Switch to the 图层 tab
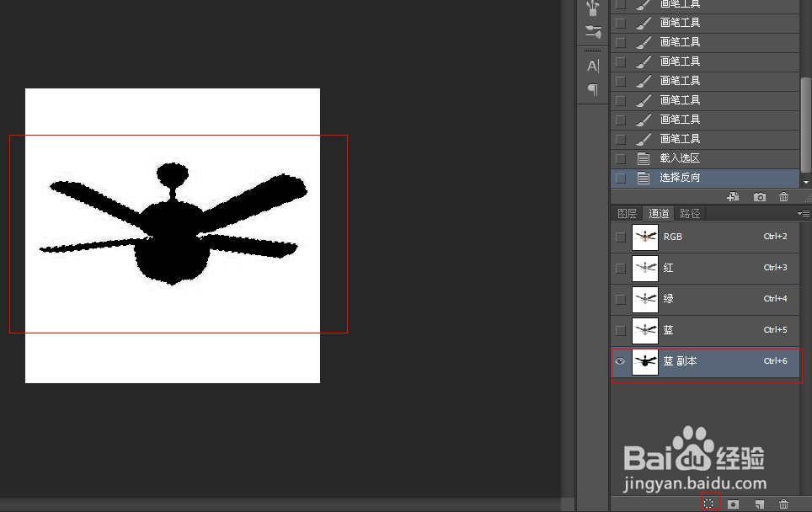The image size is (812, 512). coord(628,213)
